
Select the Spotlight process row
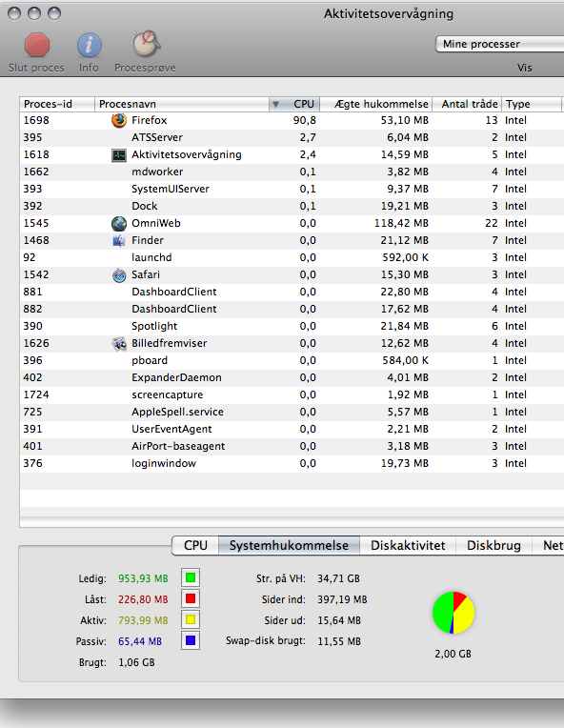292,327
